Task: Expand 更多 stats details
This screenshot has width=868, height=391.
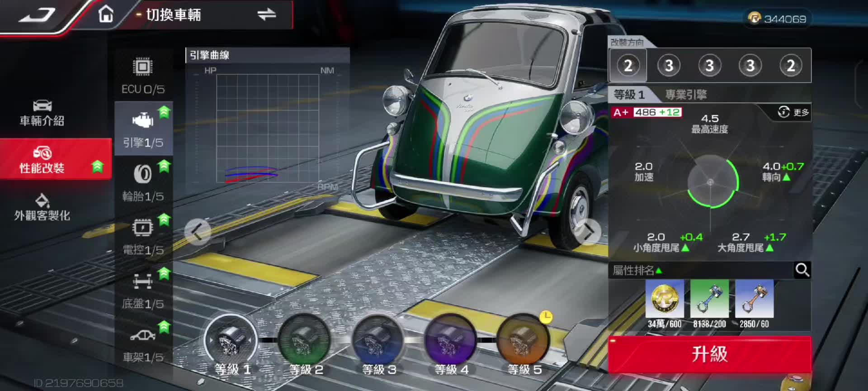Action: (793, 112)
